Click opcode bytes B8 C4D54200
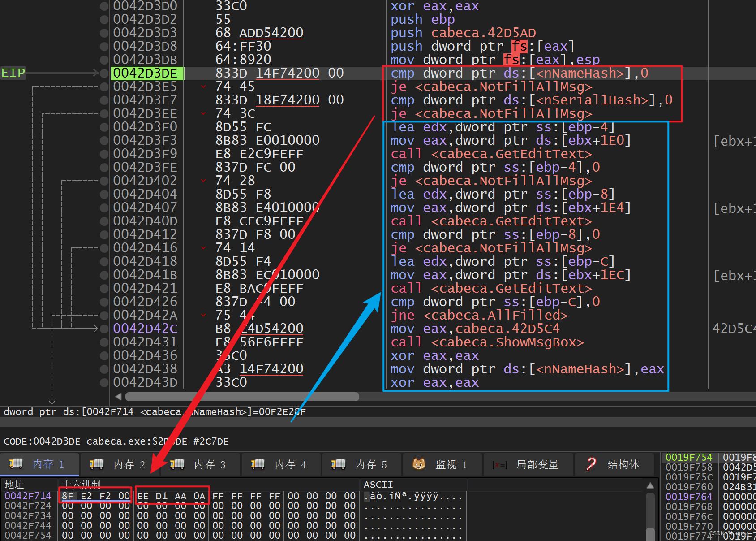Image resolution: width=756 pixels, height=541 pixels. [x=259, y=329]
